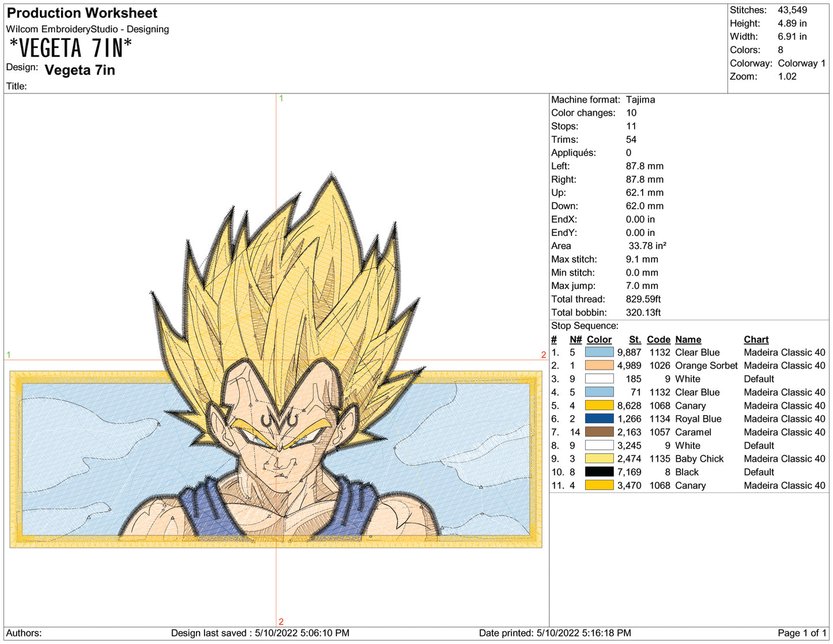Click the Royal Blue color swatch
Viewport: 833px width, 644px height.
pos(599,419)
